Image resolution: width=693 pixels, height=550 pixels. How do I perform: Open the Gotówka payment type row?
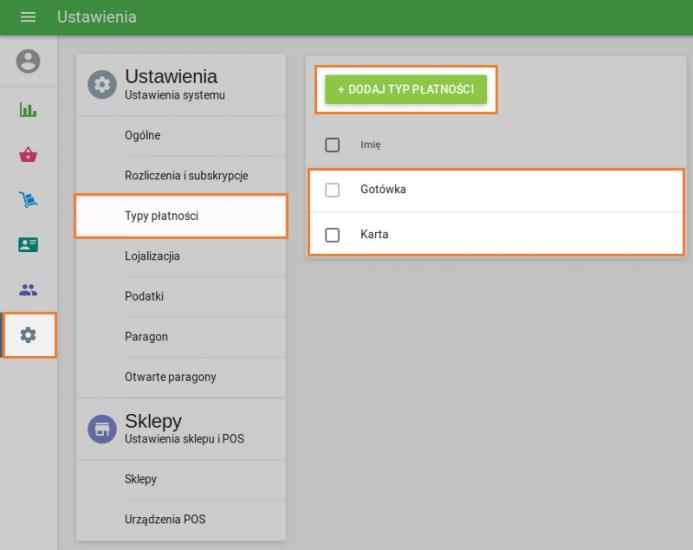click(x=500, y=190)
